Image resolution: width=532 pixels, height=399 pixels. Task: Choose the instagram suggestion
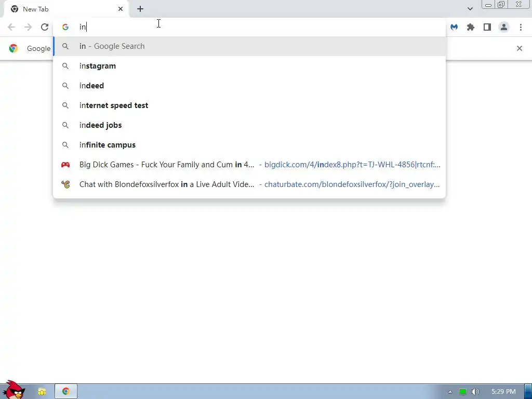pyautogui.click(x=249, y=66)
